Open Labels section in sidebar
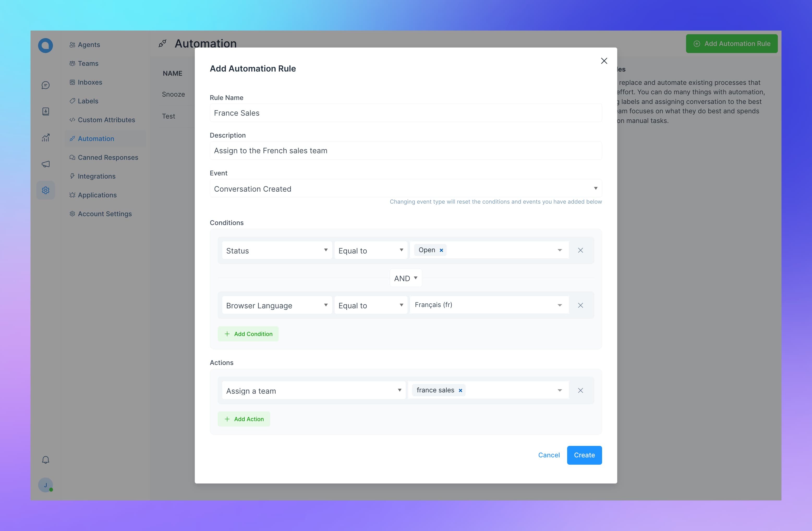Viewport: 812px width, 531px height. (88, 101)
